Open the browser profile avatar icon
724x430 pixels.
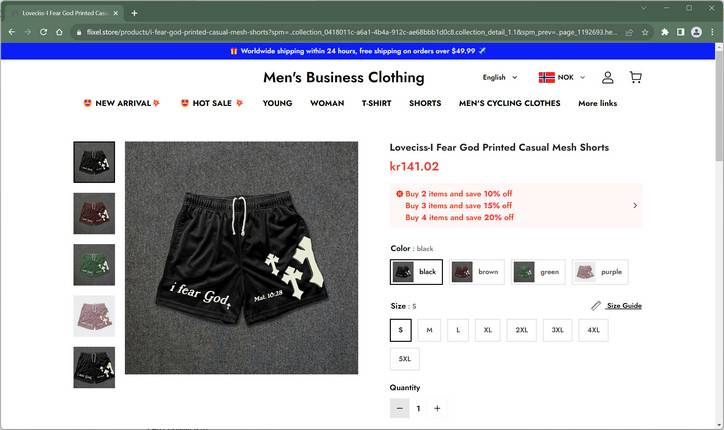696,32
